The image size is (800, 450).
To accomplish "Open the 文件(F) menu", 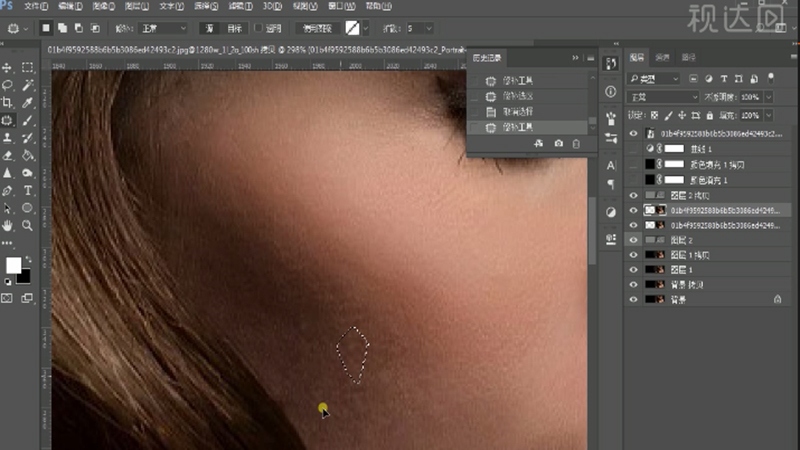I will point(36,6).
